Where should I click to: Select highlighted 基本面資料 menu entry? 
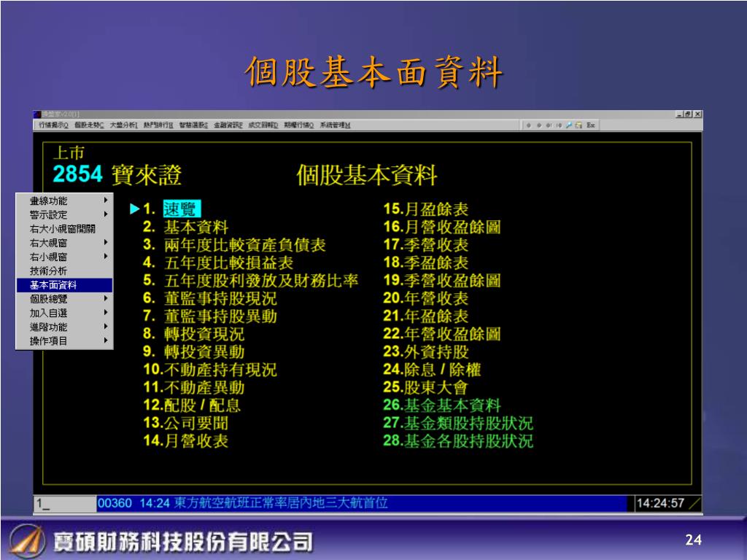click(x=64, y=285)
